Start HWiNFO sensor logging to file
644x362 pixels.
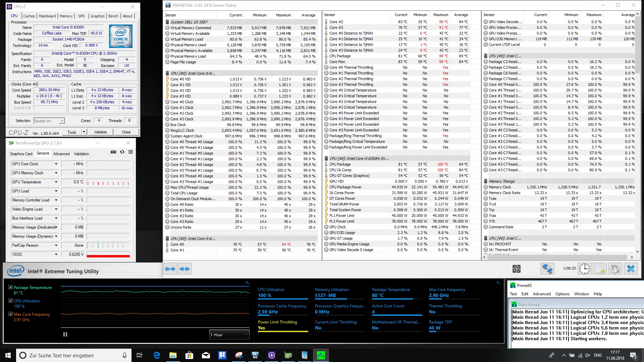point(600,269)
